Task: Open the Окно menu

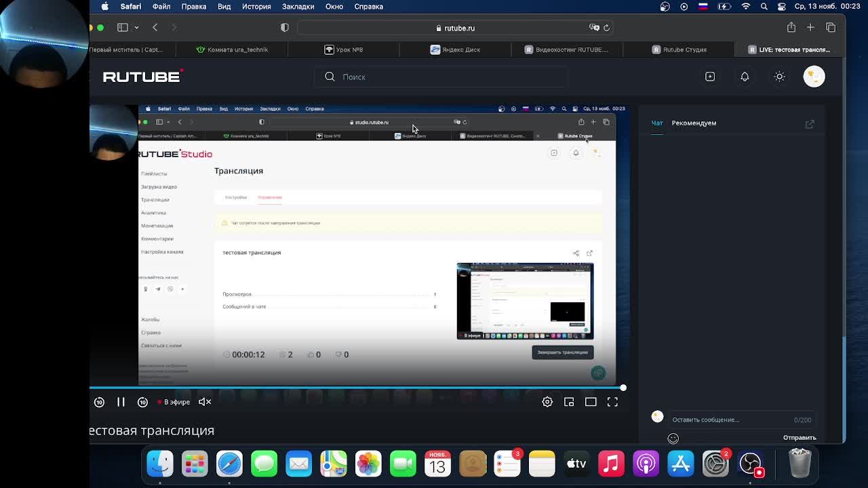Action: (334, 6)
